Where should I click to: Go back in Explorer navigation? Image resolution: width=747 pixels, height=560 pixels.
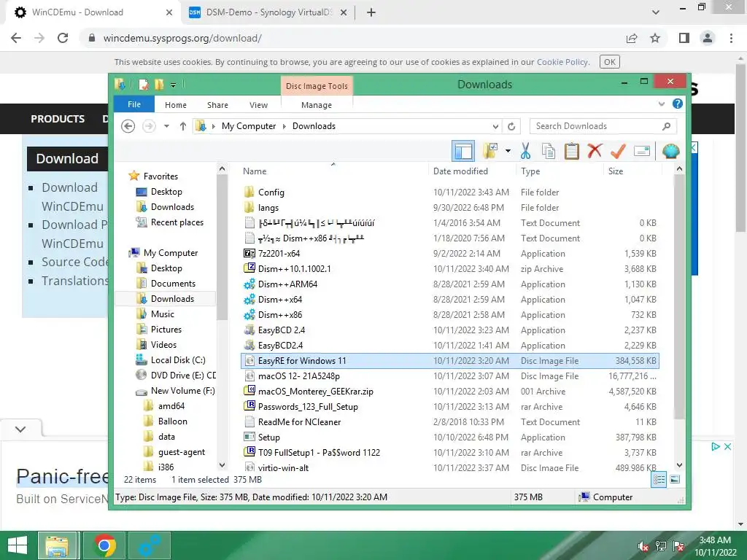pos(128,126)
